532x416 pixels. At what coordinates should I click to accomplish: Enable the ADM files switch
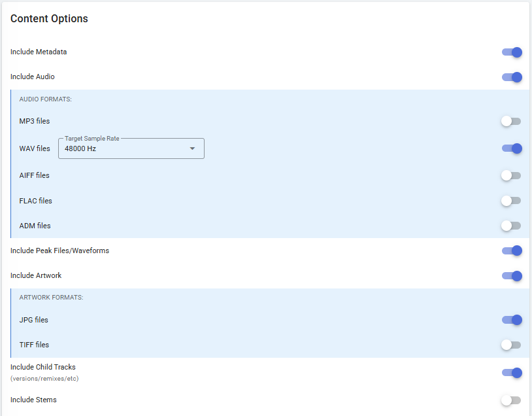[511, 226]
